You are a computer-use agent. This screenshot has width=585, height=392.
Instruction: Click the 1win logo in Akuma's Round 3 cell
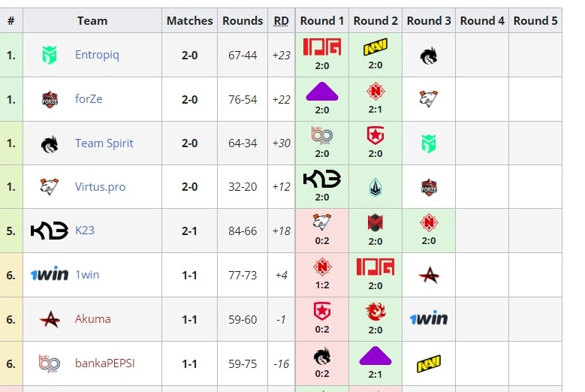pos(429,319)
